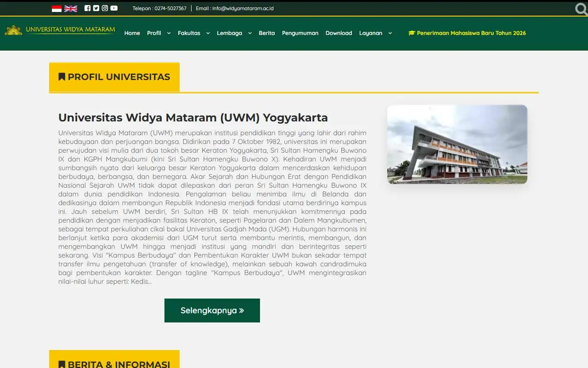Open the Instagram icon link
Image resolution: width=588 pixels, height=368 pixels.
[105, 8]
